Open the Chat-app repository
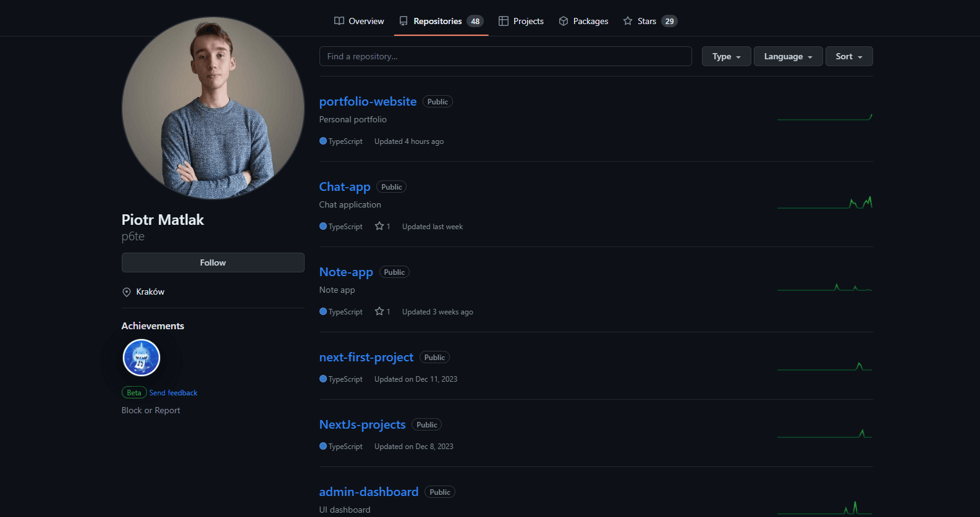The height and width of the screenshot is (517, 980). point(345,187)
